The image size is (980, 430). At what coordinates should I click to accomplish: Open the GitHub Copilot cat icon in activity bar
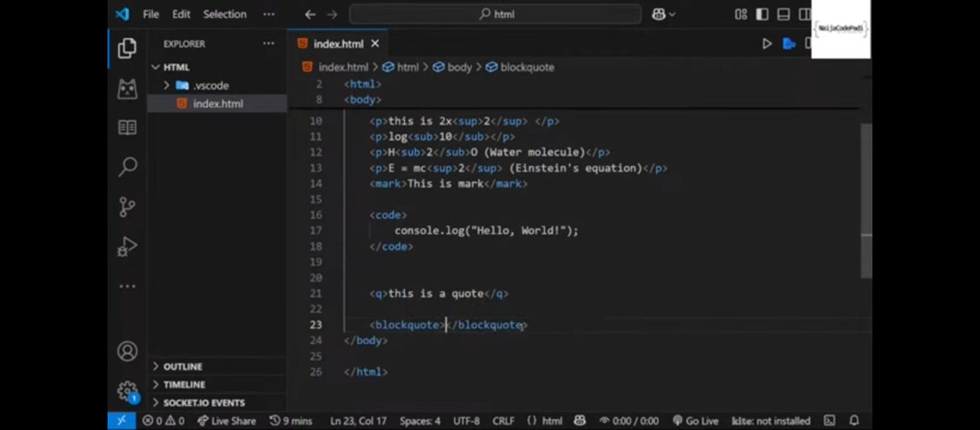click(127, 88)
